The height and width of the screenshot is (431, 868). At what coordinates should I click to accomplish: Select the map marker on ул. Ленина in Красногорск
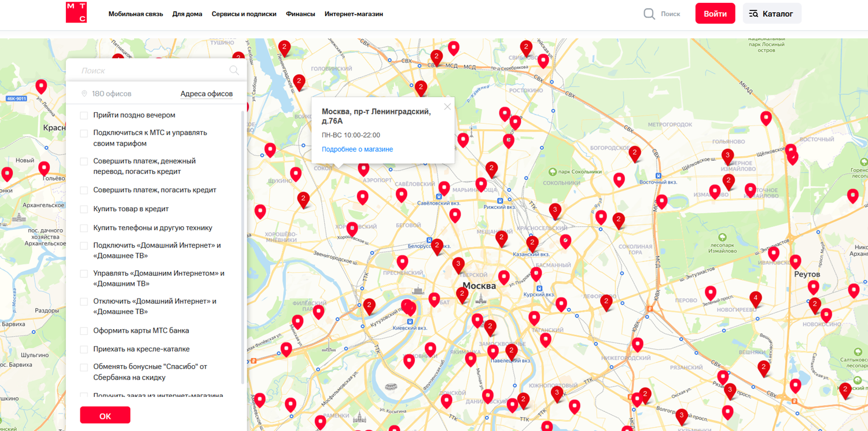tap(41, 87)
